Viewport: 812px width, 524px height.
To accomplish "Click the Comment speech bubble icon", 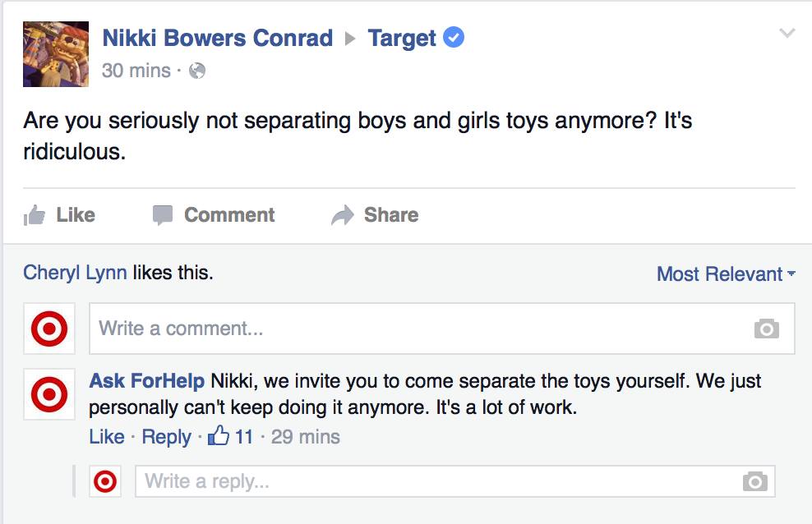I will tap(161, 214).
